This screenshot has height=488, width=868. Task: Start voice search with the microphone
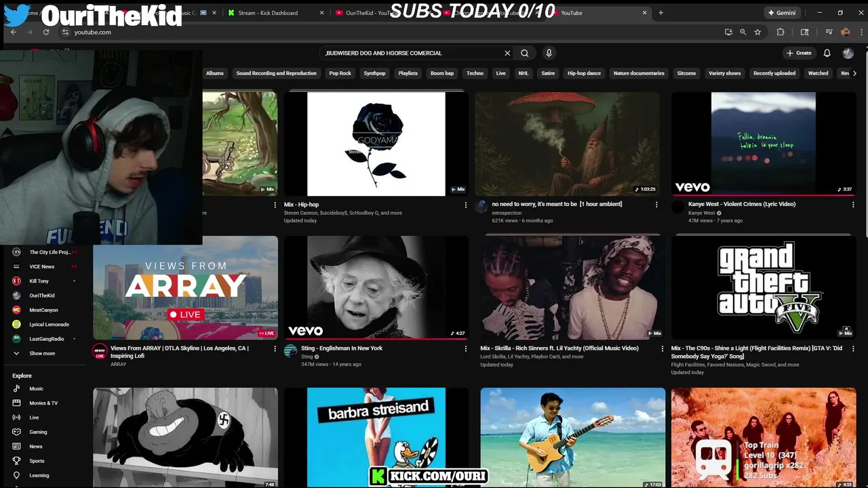tap(549, 53)
